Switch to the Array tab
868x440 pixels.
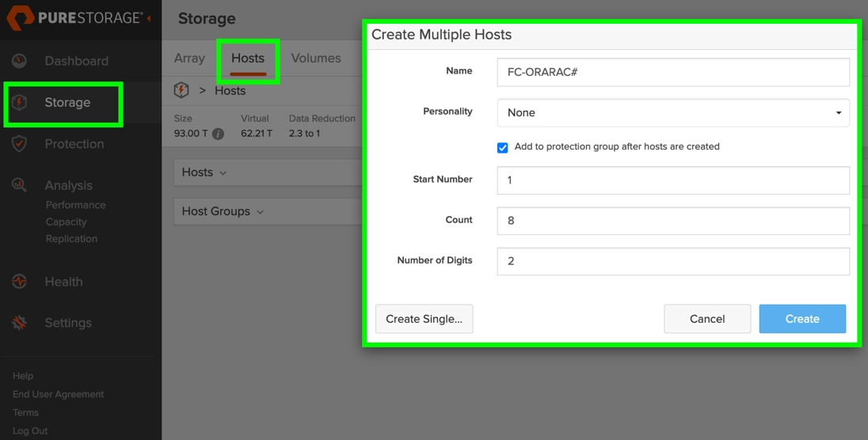click(189, 58)
